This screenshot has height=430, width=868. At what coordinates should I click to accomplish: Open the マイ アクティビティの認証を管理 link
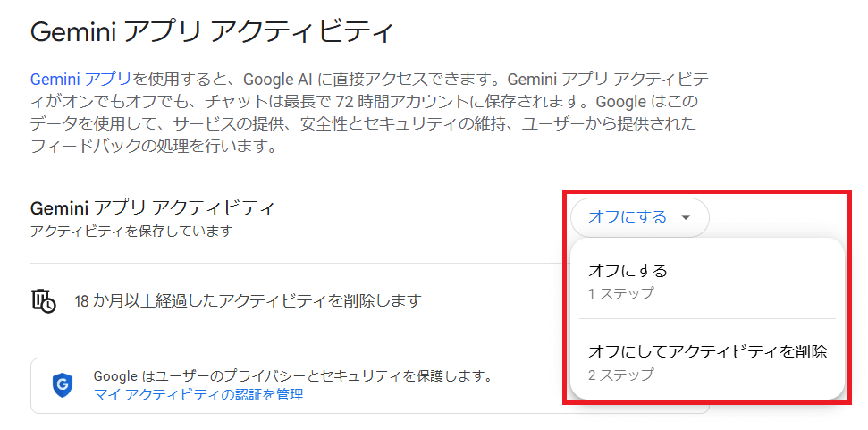pos(198,394)
